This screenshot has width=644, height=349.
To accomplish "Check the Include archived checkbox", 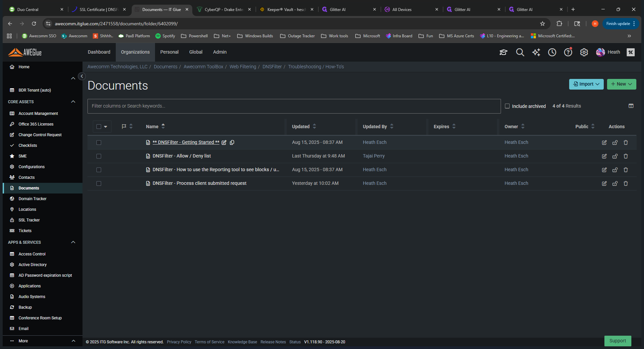I will tap(507, 106).
